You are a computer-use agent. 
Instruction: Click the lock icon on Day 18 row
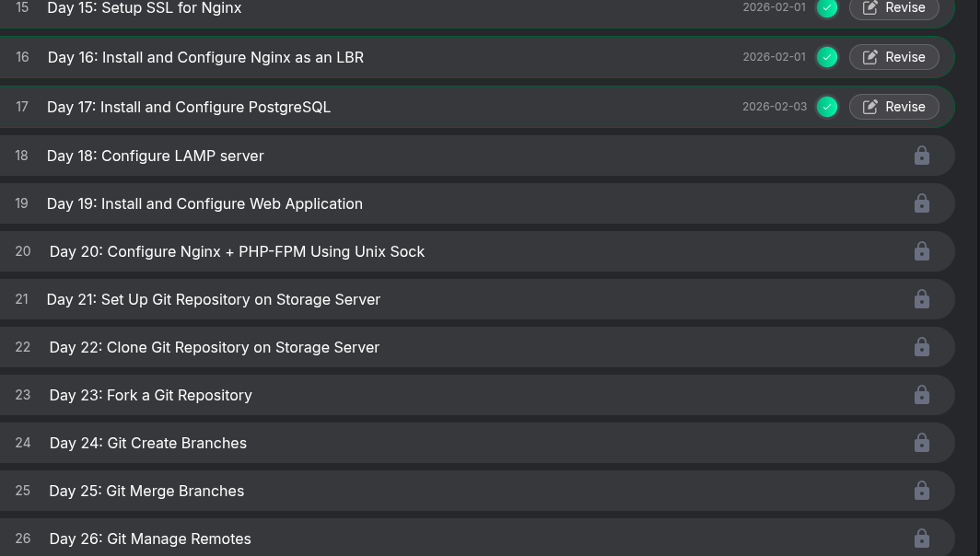[921, 156]
